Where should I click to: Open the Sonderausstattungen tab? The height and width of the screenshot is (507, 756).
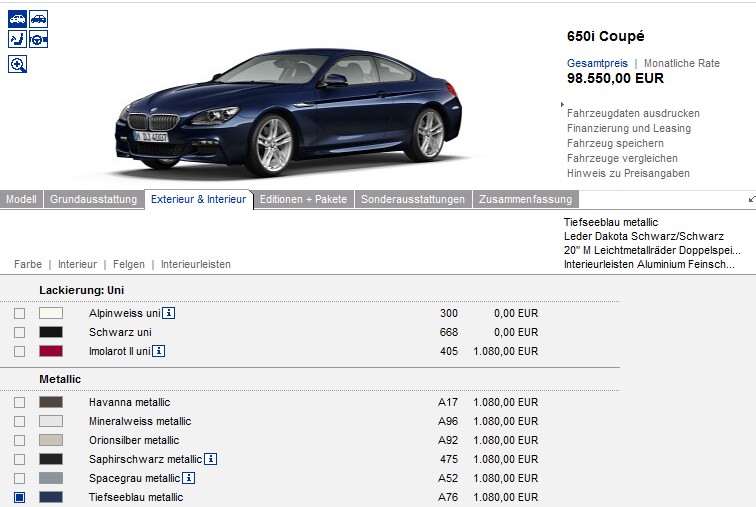tap(413, 200)
